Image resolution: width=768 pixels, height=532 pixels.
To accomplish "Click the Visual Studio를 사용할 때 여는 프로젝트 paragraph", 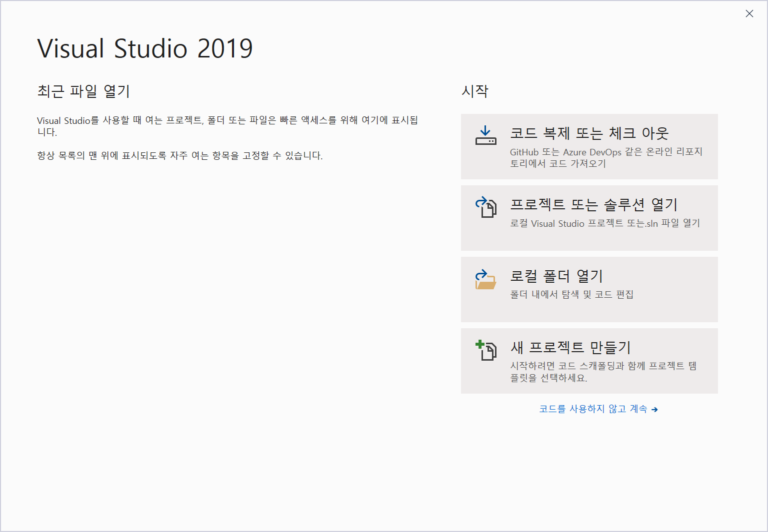I will (x=227, y=126).
